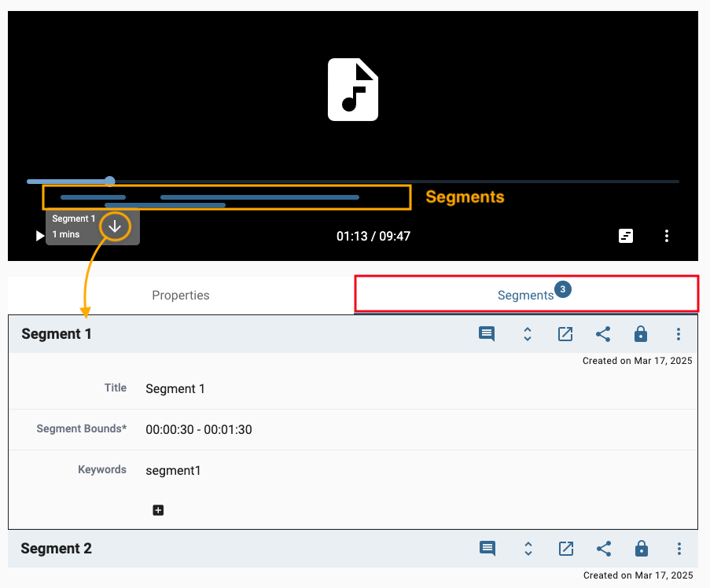This screenshot has height=588, width=710.
Task: Open Segment 1 in a new window
Action: [x=565, y=334]
